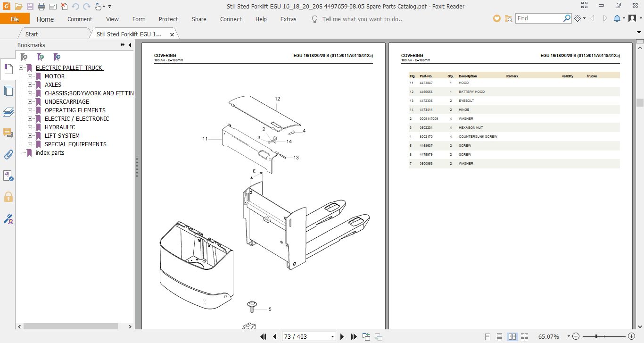The width and height of the screenshot is (644, 343).
Task: Open the page number 73 / 403 dropdown
Action: pos(333,337)
